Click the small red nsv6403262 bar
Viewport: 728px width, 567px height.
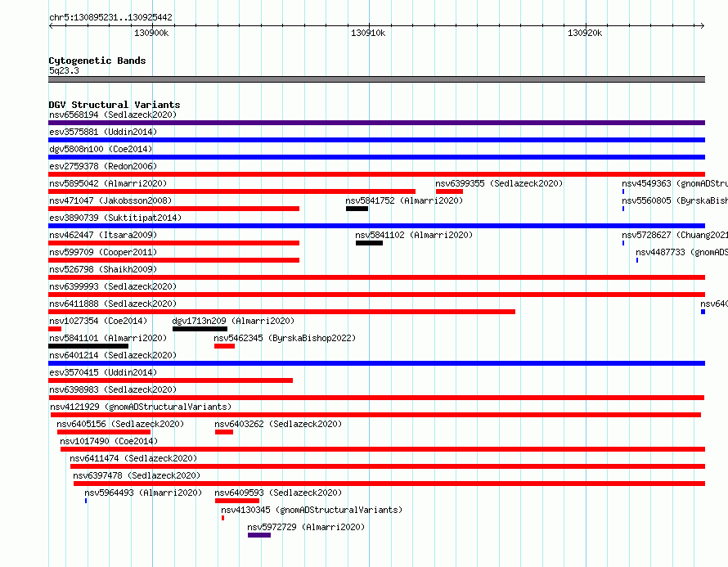point(224,432)
